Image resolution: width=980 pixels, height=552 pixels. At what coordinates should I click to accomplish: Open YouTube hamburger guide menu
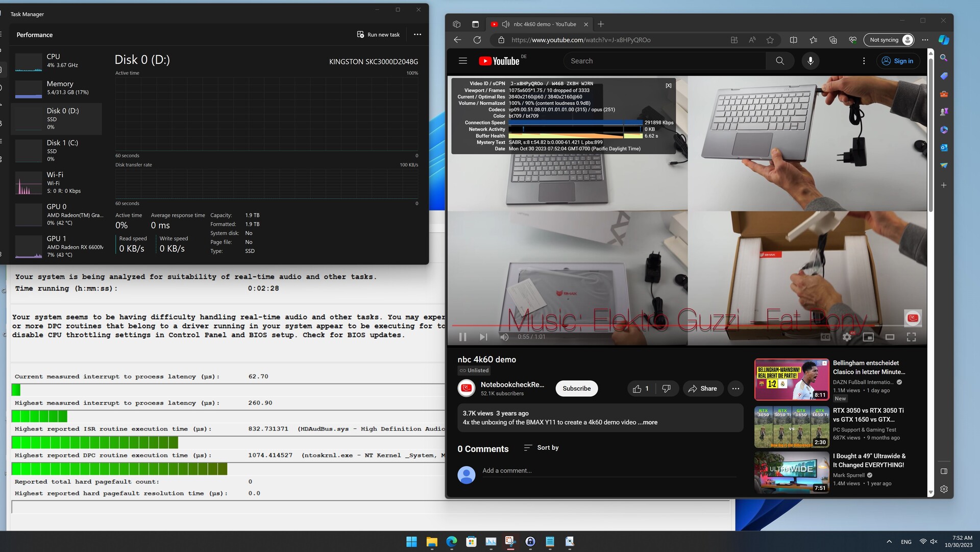[463, 61]
